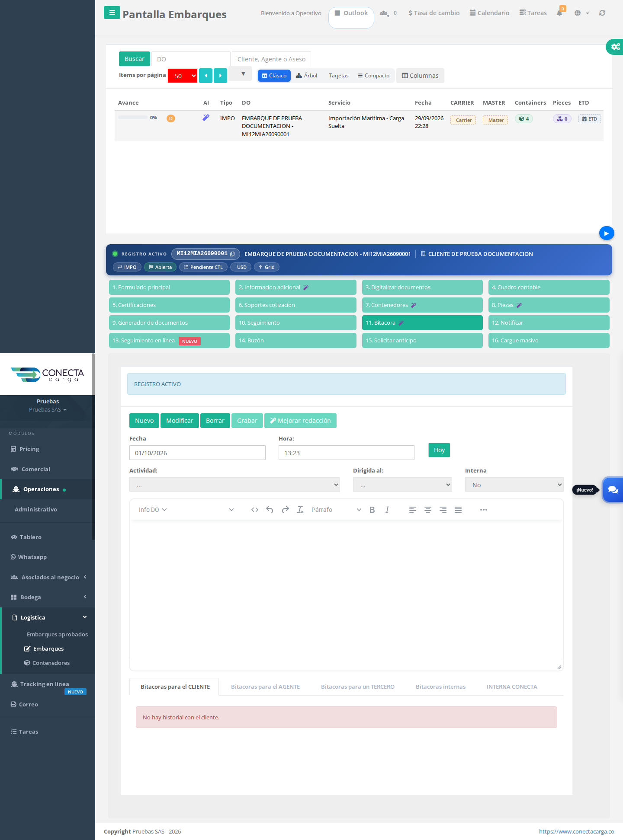Toggle the Grid pill in record header
The height and width of the screenshot is (840, 623).
(x=267, y=267)
